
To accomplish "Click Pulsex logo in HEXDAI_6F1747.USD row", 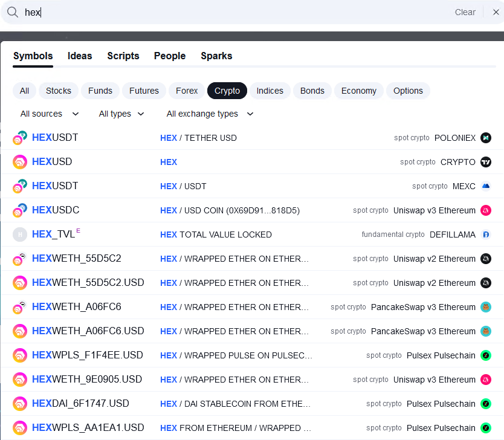I will coord(486,404).
